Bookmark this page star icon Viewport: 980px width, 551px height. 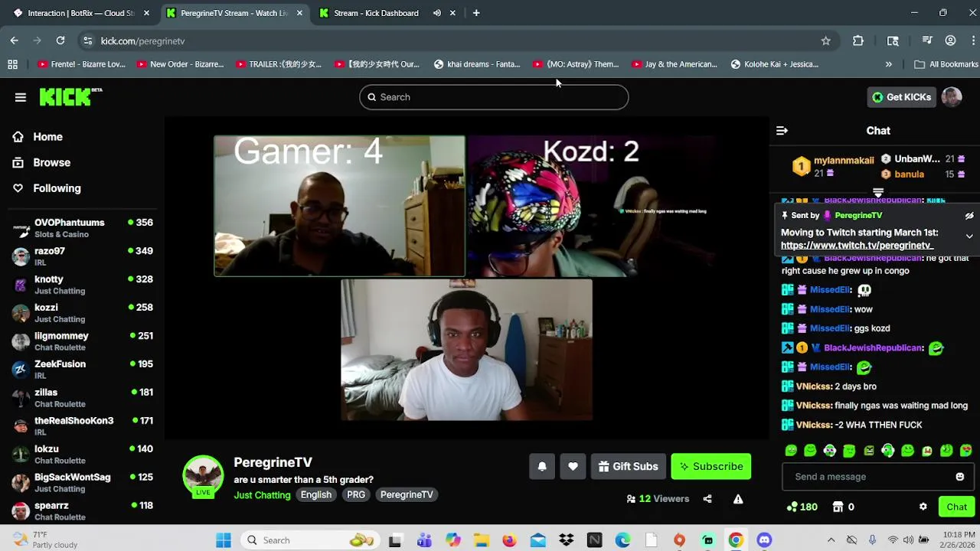(825, 41)
